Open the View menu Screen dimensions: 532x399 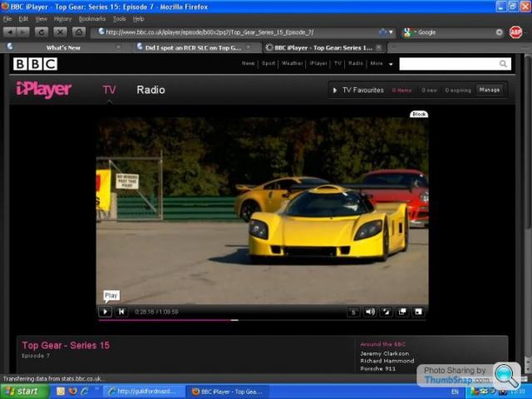(41, 19)
